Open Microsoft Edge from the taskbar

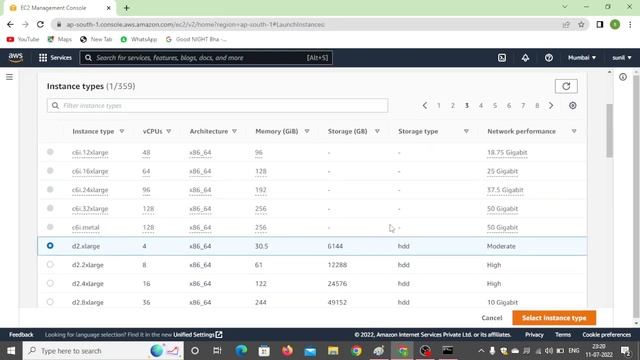pyautogui.click(x=241, y=351)
